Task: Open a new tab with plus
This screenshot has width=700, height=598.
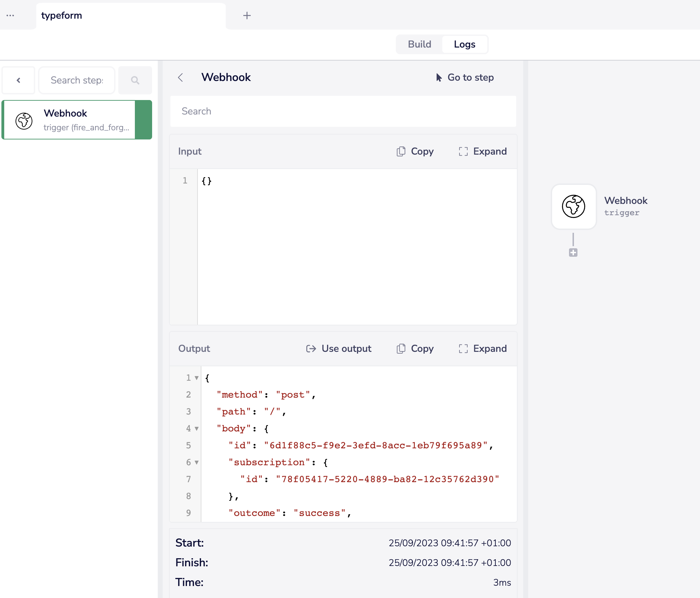Action: pos(247,15)
